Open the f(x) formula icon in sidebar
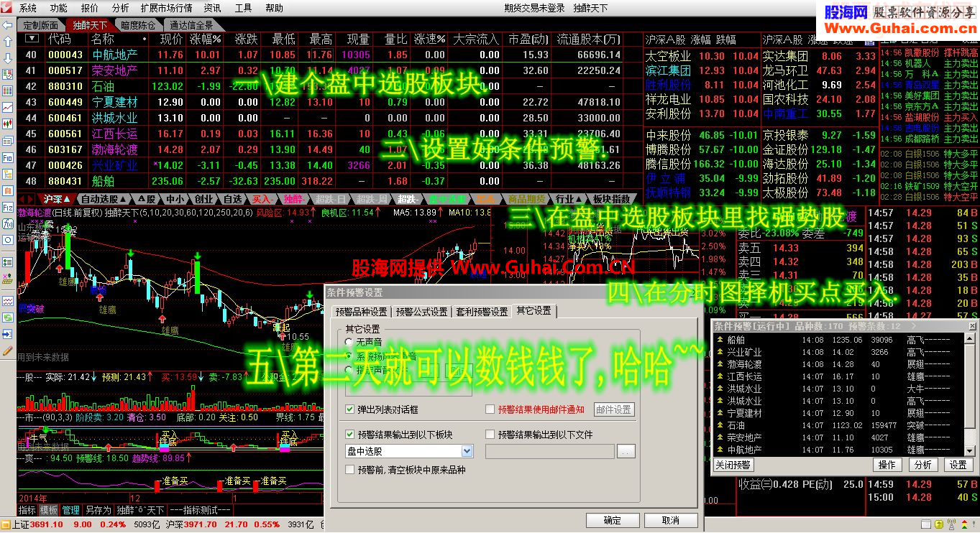This screenshot has width=980, height=533. pos(8,223)
